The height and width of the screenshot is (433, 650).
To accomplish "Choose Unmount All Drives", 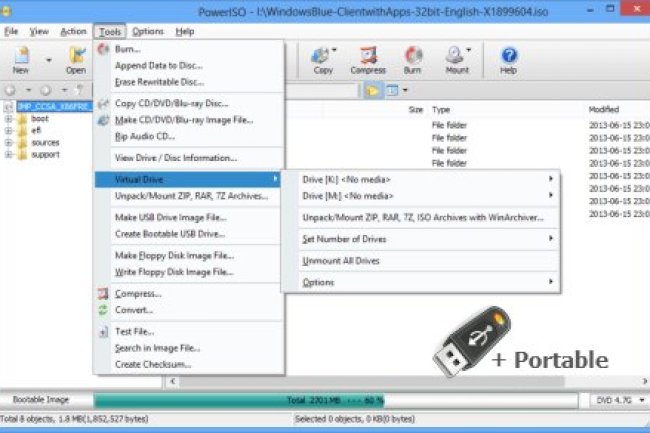I will [341, 261].
